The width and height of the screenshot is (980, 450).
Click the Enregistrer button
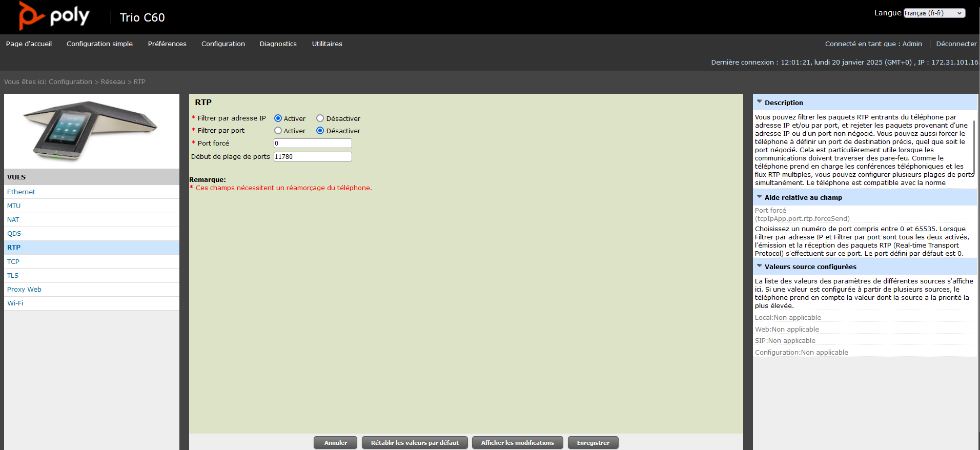point(593,443)
